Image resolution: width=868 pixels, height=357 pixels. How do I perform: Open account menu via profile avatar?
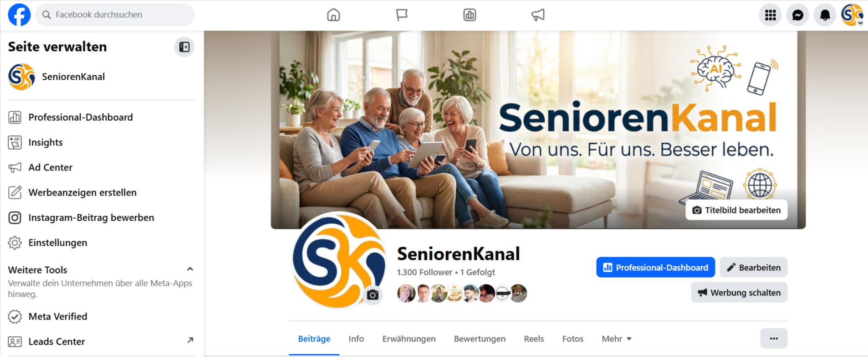click(852, 15)
